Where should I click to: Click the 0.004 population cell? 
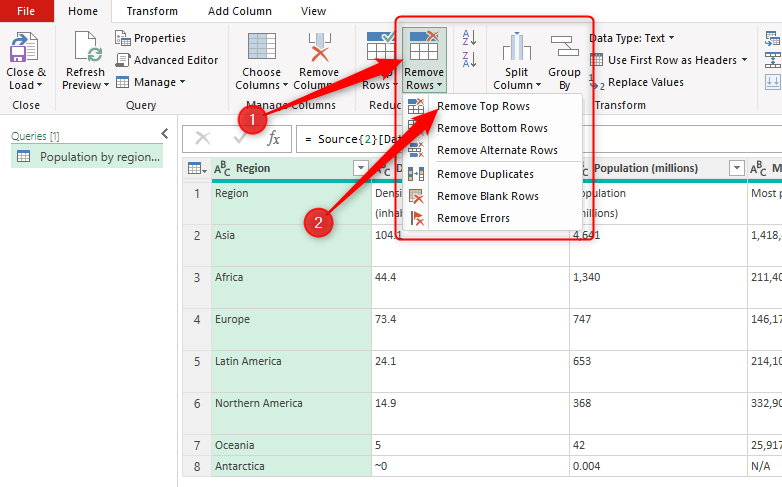click(x=658, y=466)
